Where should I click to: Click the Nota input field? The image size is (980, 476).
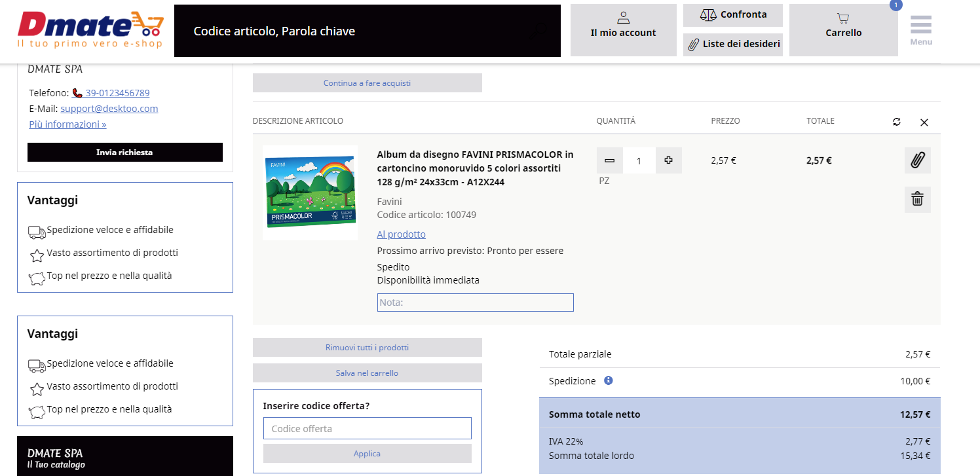click(x=476, y=302)
